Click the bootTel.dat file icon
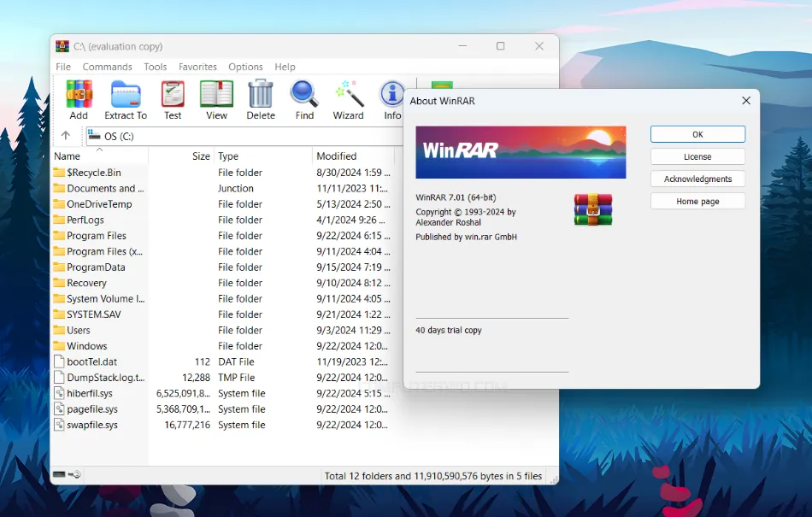812x517 pixels. coord(59,361)
